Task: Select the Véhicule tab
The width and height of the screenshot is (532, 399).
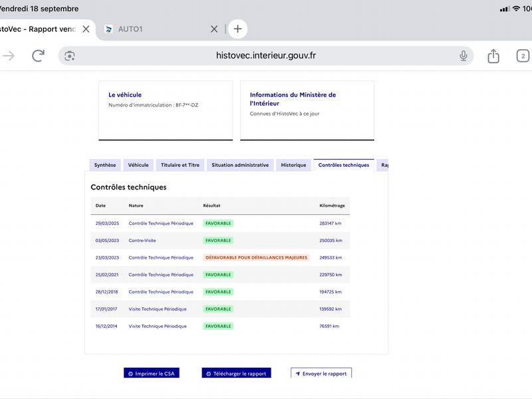Action: click(x=138, y=165)
